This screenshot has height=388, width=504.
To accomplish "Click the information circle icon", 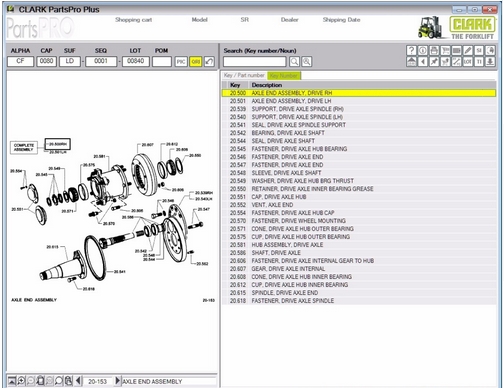I will 423,51.
